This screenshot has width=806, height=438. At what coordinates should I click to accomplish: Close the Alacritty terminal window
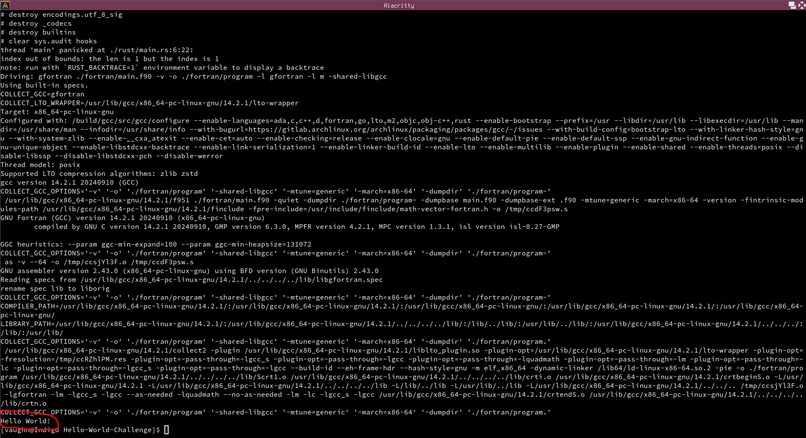click(801, 5)
